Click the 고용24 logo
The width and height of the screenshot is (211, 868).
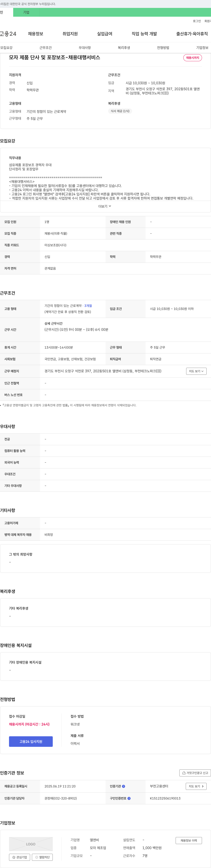[x=8, y=34]
